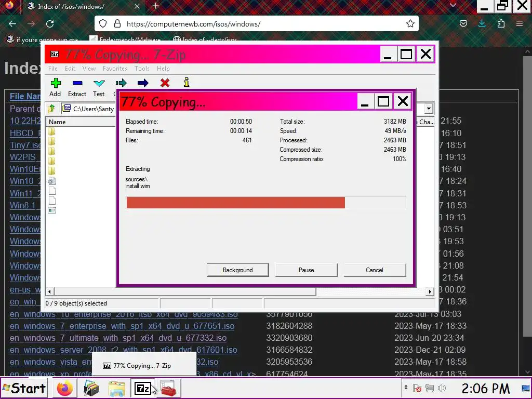532x399 pixels.
Task: Click the red Delete X icon in 7-Zip
Action: (x=165, y=83)
